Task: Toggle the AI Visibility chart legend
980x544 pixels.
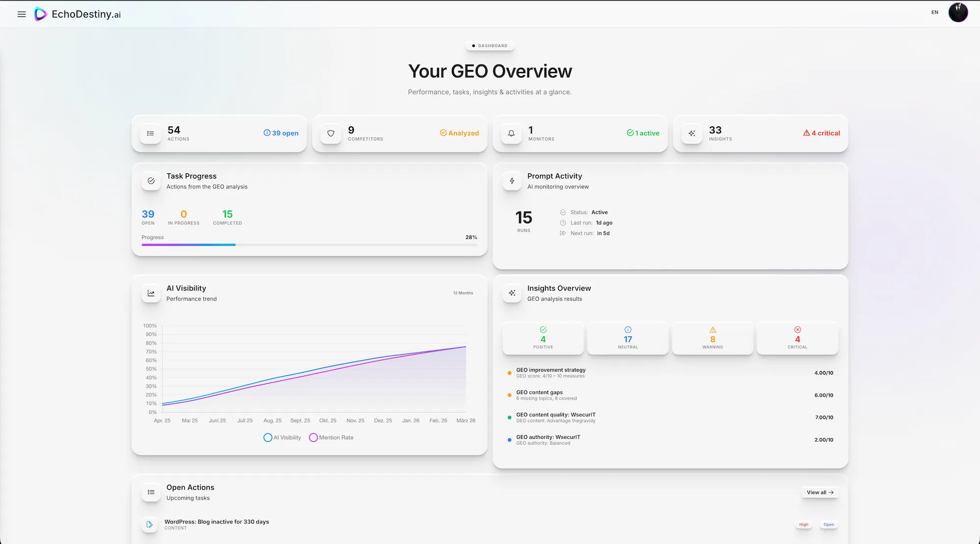Action: 282,437
